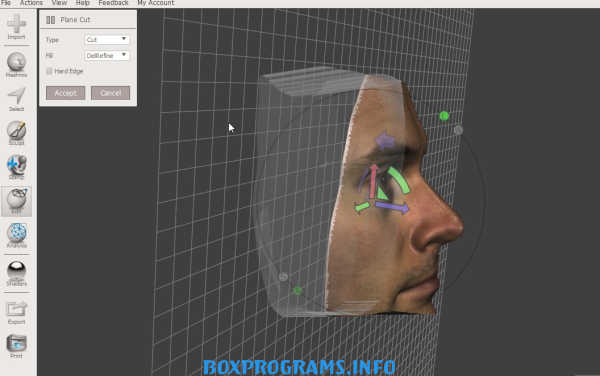Expand the Type dropdown set to Cut
The image size is (600, 376).
[x=107, y=39]
